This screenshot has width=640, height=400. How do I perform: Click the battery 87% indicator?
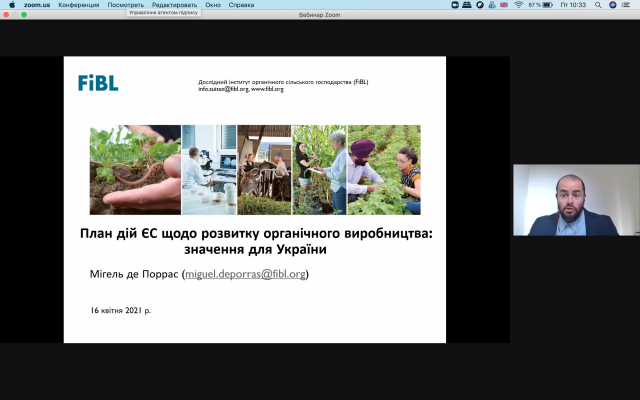pyautogui.click(x=541, y=5)
